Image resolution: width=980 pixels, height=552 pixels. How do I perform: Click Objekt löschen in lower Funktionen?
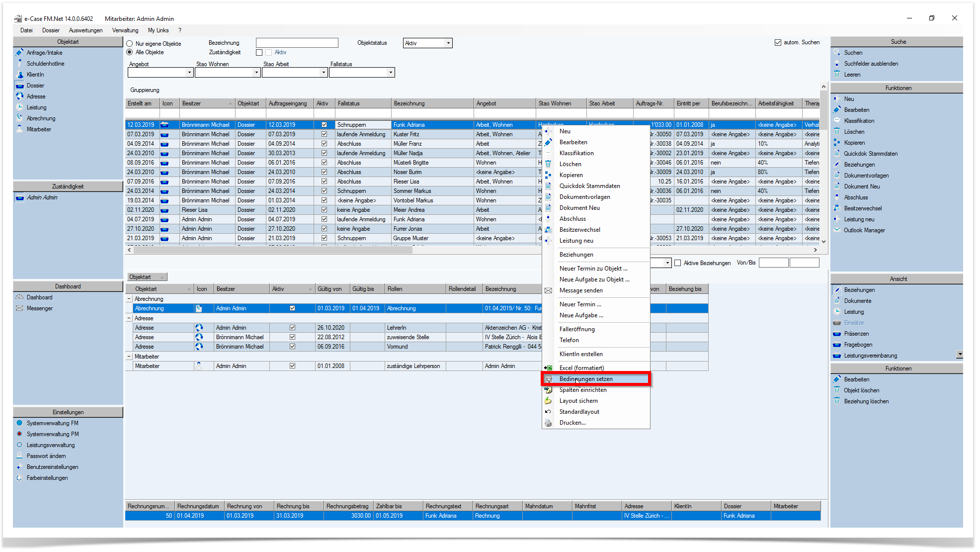click(x=861, y=390)
